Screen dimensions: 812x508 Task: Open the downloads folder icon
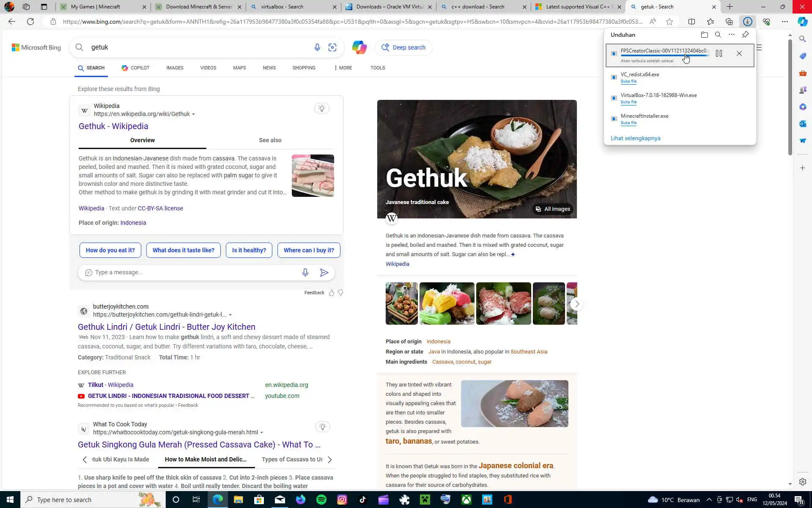[704, 35]
